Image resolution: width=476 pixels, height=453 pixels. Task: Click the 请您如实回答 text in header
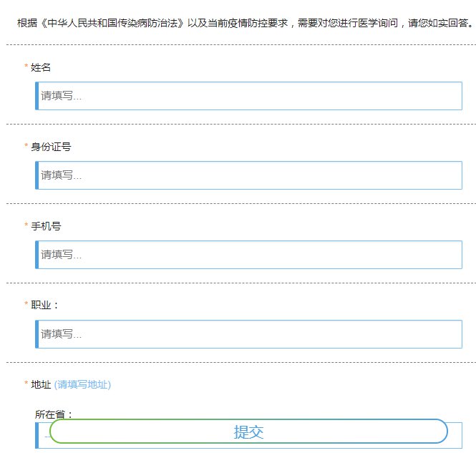435,23
